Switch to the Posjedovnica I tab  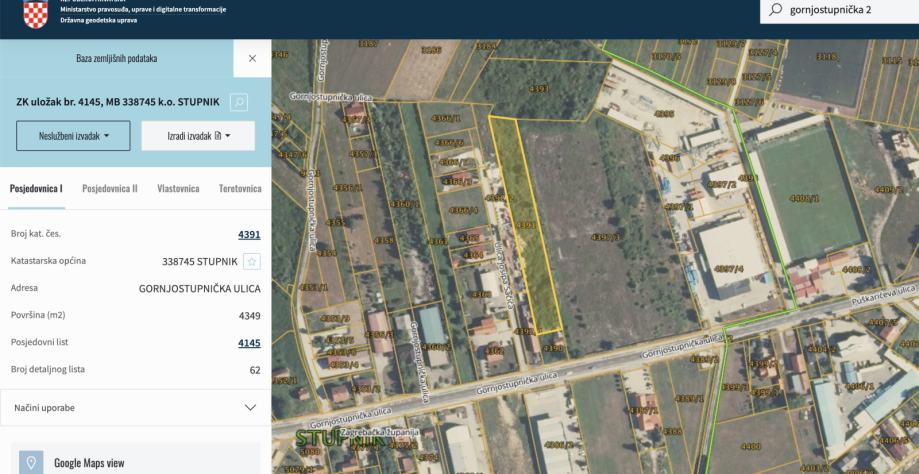click(x=36, y=188)
